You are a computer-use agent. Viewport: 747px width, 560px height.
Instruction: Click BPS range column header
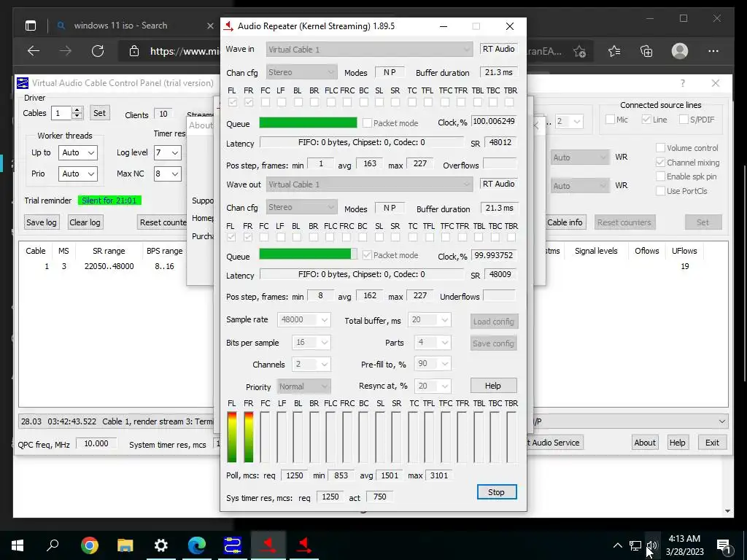[164, 251]
